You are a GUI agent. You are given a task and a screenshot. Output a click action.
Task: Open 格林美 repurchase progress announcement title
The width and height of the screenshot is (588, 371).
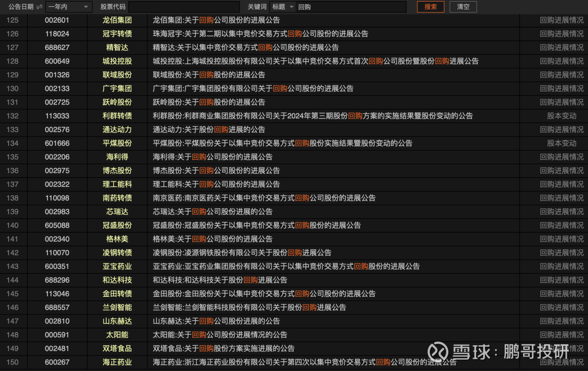coord(212,239)
